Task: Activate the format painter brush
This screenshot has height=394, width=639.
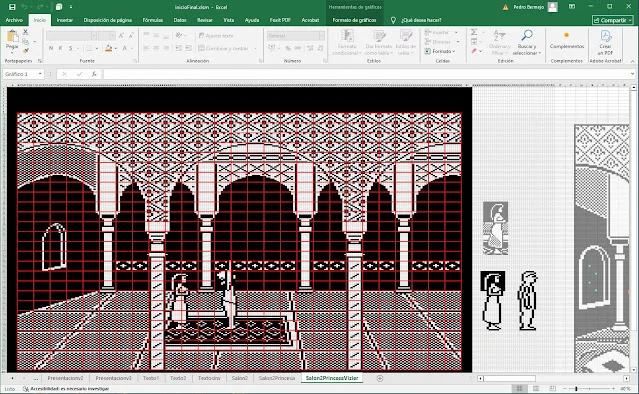Action: (x=26, y=51)
